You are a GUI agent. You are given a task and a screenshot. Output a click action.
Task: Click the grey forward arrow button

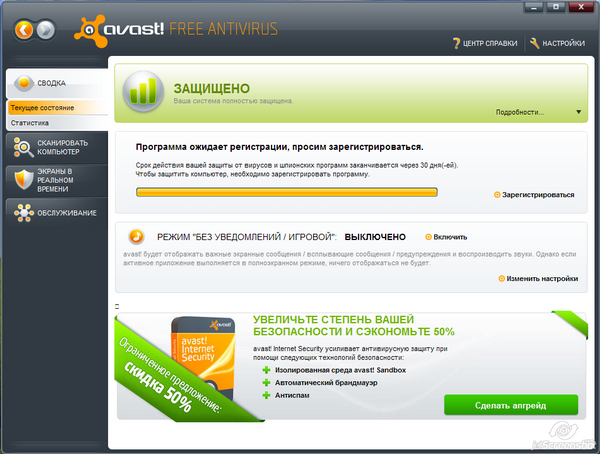coord(46,30)
